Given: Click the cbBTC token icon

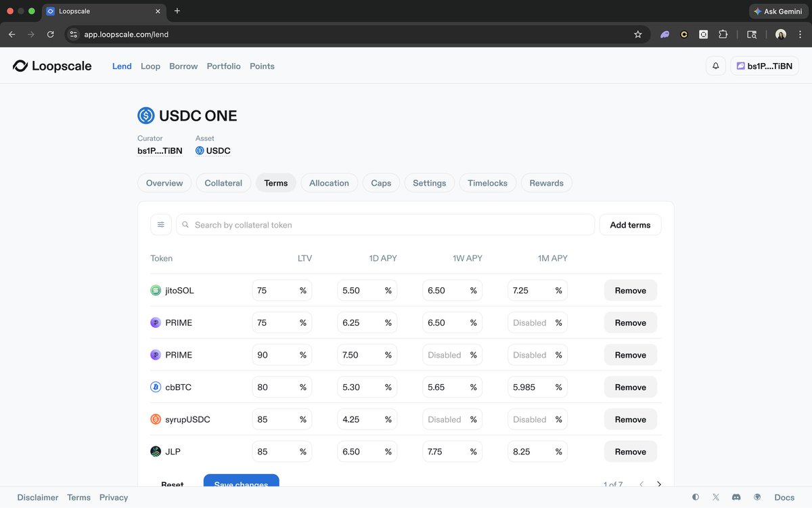Looking at the screenshot, I should click(x=156, y=387).
